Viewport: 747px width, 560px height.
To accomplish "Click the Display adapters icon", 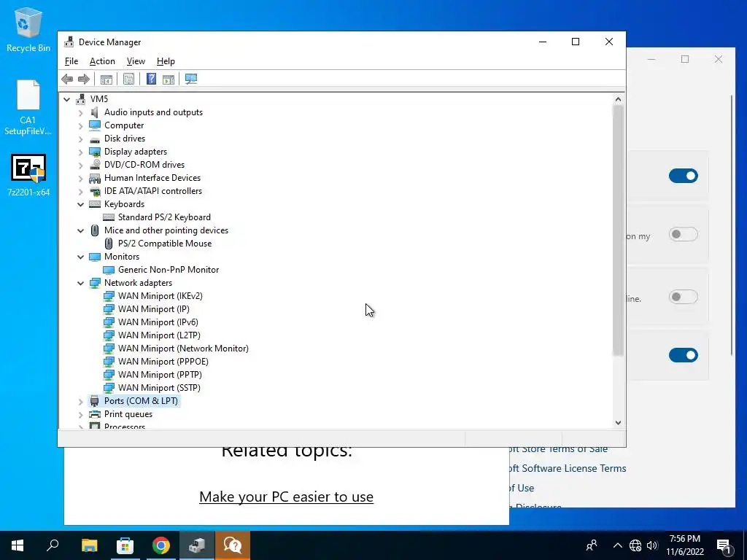I will 95,152.
